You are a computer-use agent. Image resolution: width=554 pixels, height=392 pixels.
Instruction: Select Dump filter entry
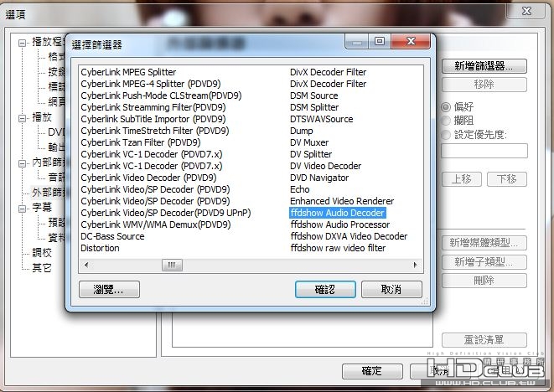point(302,131)
